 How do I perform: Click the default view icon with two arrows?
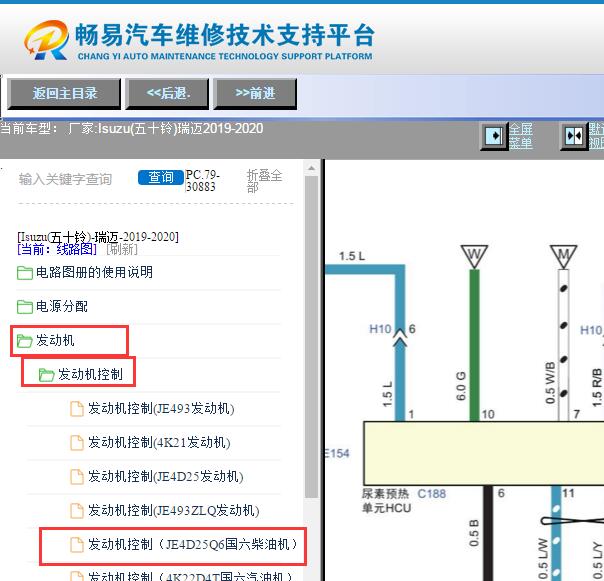click(x=574, y=136)
